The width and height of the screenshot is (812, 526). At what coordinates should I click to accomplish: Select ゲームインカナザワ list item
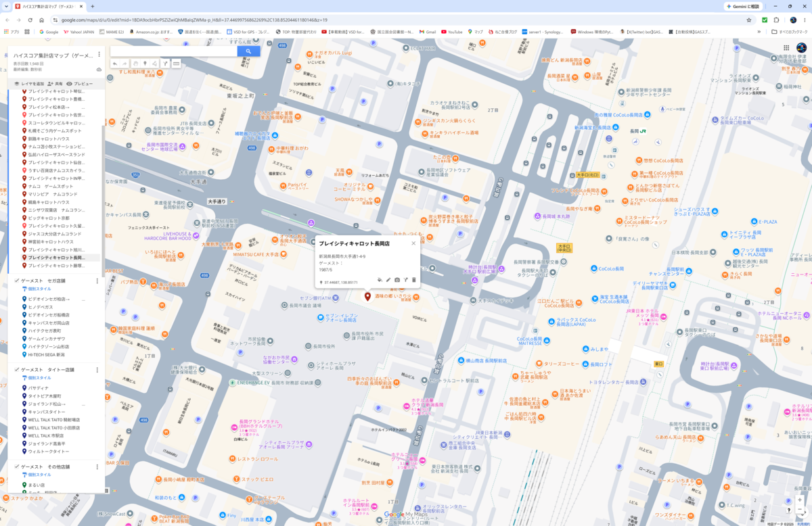(x=47, y=338)
